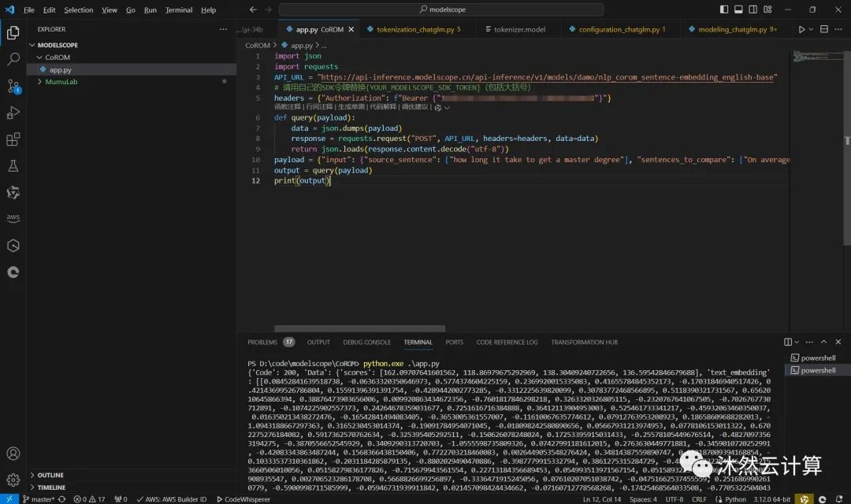Screen dimensions: 851x504
Task: Open the Extensions panel
Action: 13,139
